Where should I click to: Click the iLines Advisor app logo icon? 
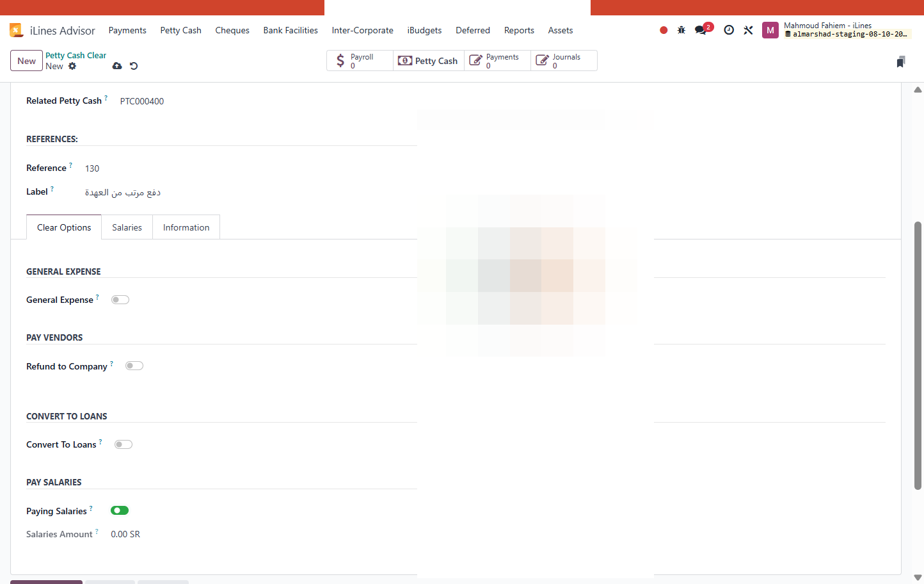[16, 30]
